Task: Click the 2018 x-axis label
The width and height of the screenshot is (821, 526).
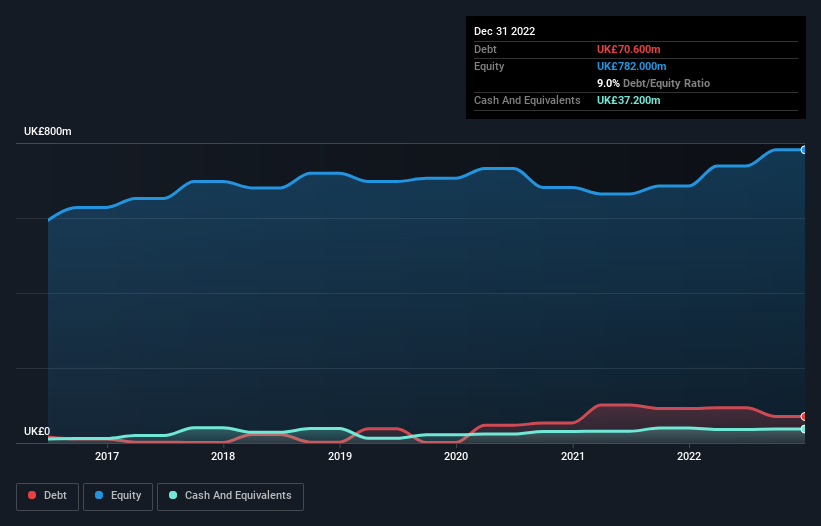Action: point(223,456)
